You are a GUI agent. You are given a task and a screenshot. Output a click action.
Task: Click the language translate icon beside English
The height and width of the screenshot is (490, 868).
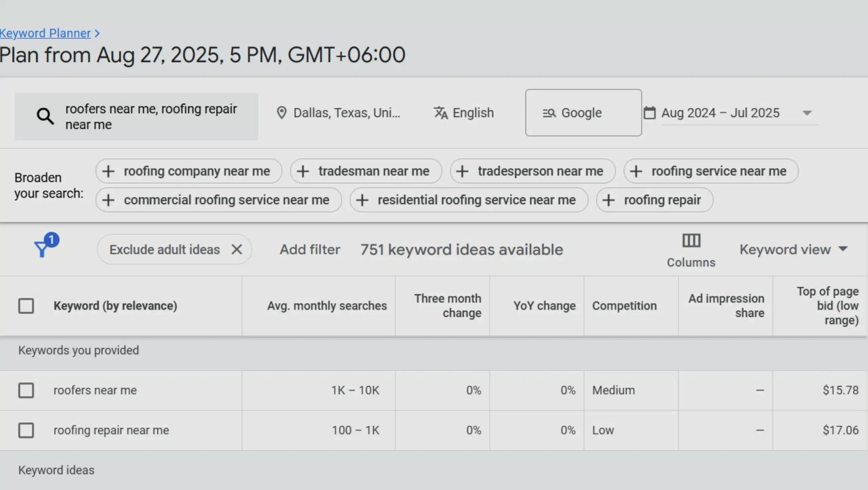(441, 113)
